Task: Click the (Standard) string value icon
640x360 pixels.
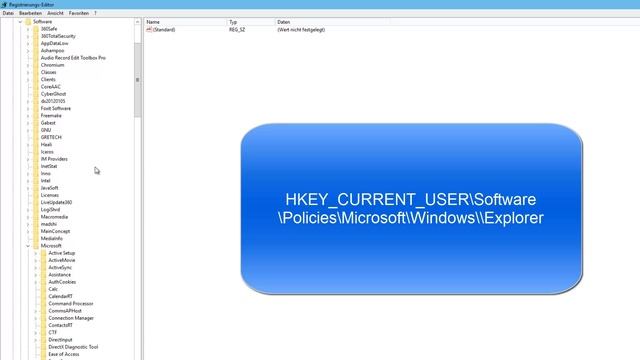Action: pos(149,29)
